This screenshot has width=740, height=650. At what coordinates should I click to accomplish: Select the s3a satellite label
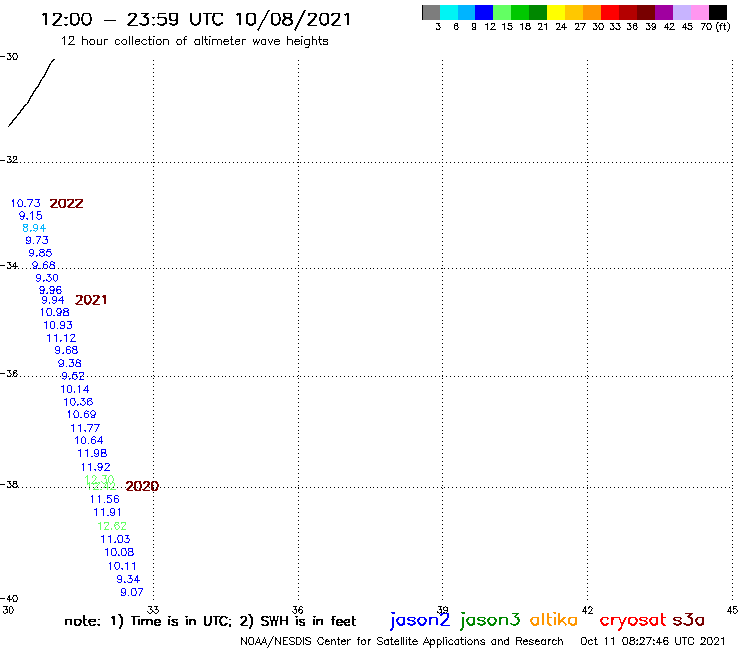[x=688, y=620]
